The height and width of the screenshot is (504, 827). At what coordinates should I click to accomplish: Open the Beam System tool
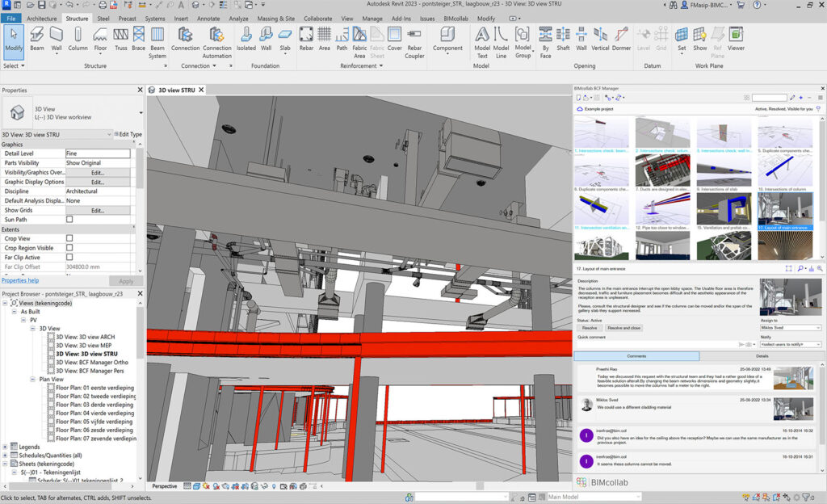[x=157, y=42]
